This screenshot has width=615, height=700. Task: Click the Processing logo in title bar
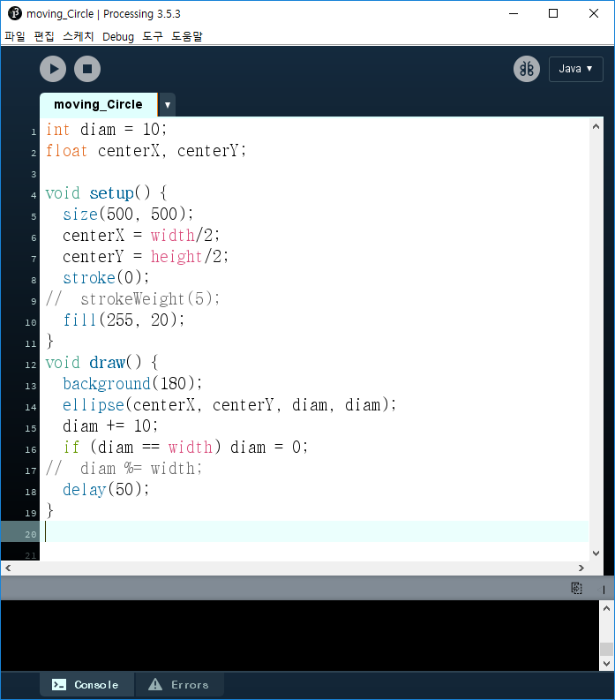coord(15,13)
